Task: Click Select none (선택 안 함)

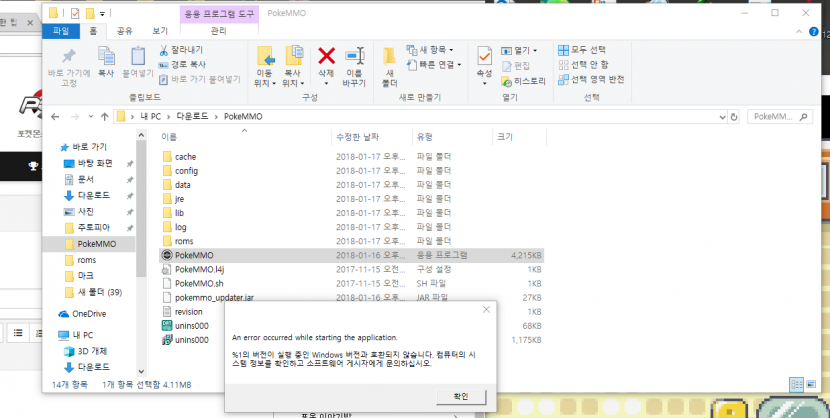Action: click(583, 65)
